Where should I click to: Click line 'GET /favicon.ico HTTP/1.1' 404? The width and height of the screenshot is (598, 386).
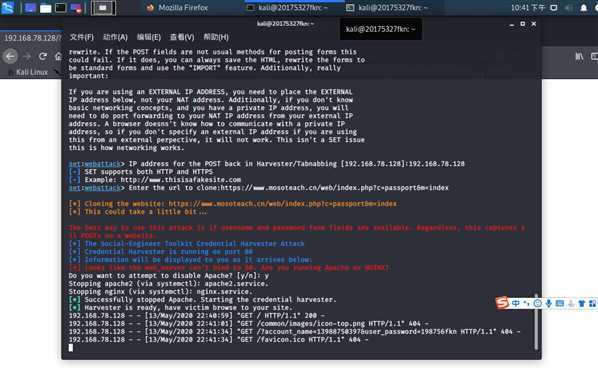(218, 339)
